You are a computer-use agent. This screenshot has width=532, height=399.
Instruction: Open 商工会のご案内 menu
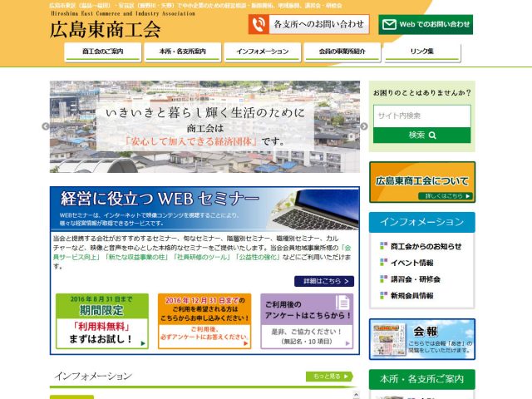103,52
